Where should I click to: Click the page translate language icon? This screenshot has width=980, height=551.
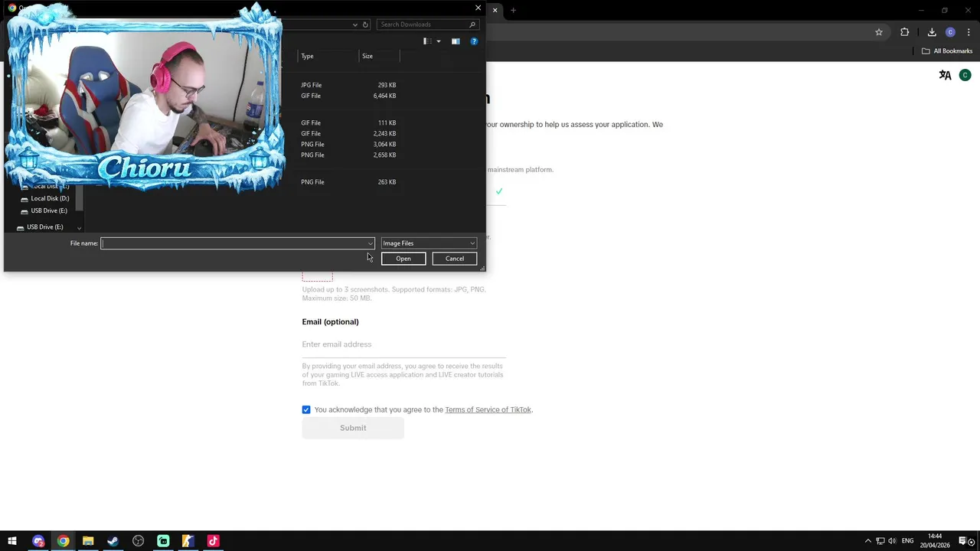(x=945, y=75)
